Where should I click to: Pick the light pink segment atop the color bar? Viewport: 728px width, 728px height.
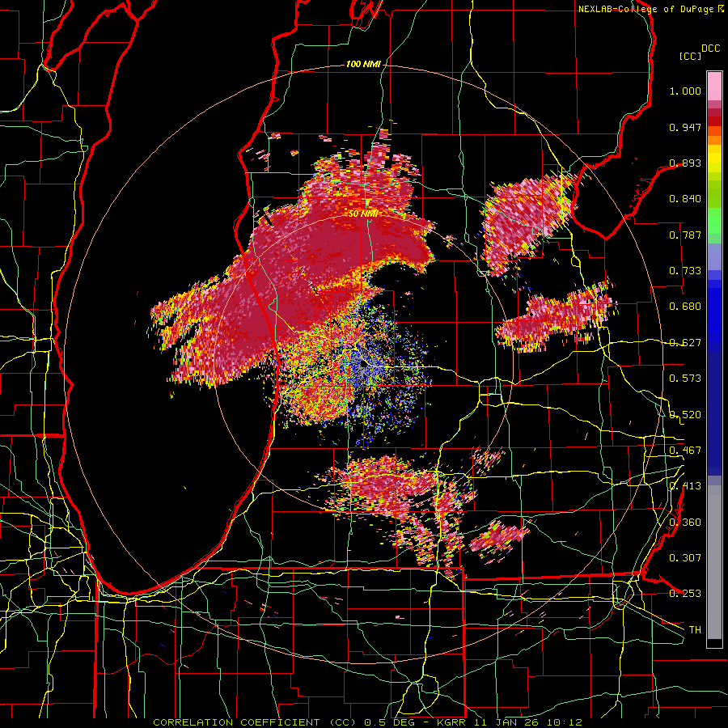pyautogui.click(x=714, y=86)
